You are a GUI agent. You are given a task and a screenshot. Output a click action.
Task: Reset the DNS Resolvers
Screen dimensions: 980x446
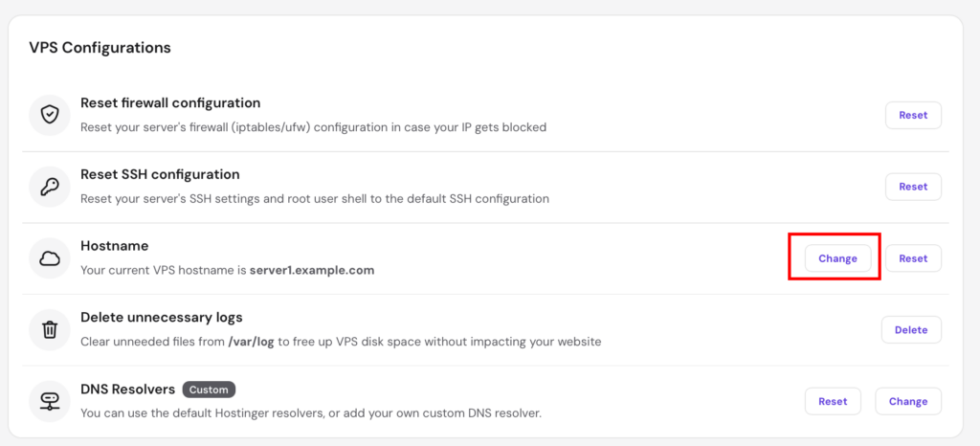(833, 401)
